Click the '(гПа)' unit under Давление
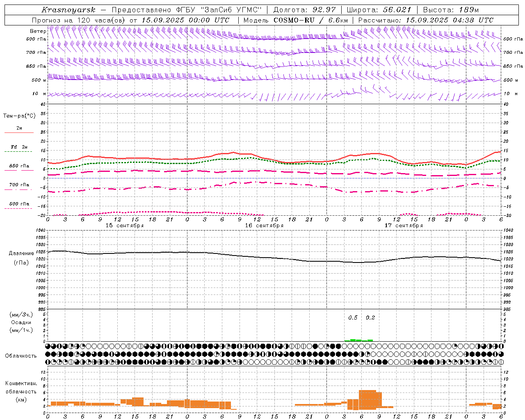This screenshot has width=525, height=420. [21, 262]
